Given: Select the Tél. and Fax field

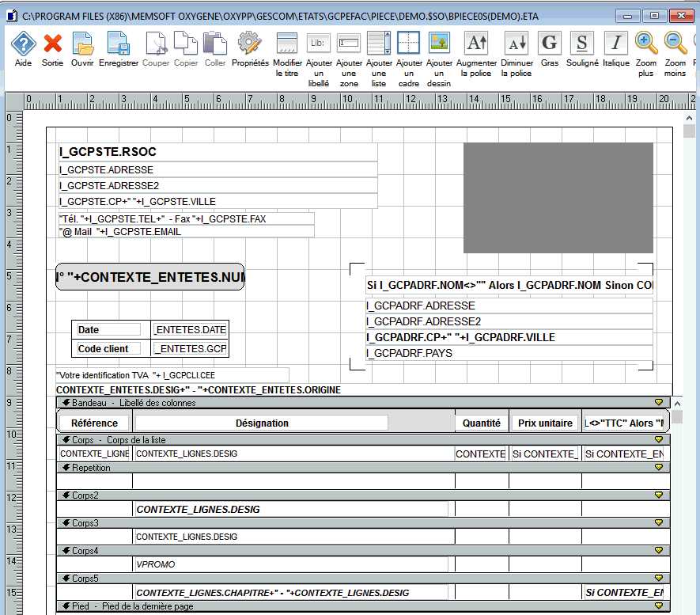Looking at the screenshot, I should [x=186, y=218].
